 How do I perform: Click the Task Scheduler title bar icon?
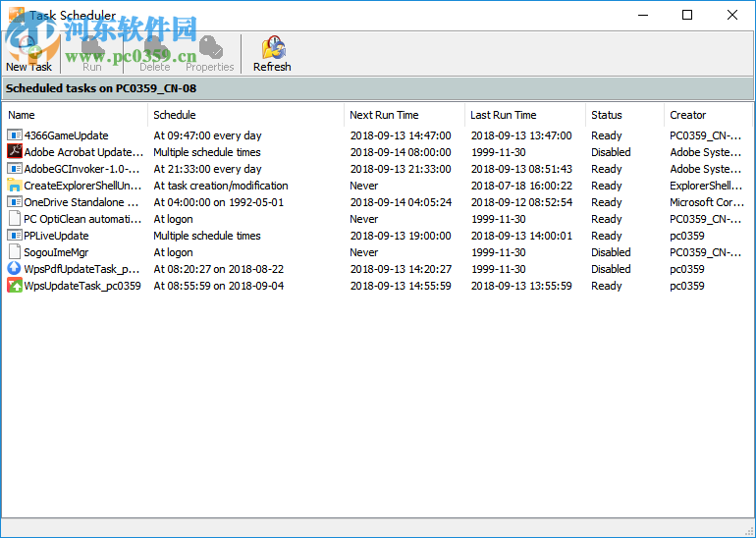(x=17, y=15)
